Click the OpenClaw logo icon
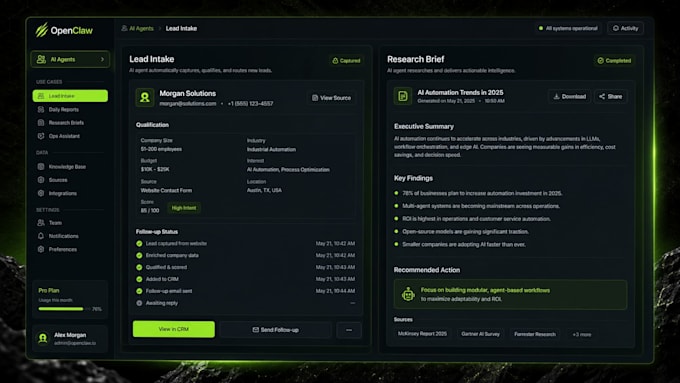680x383 pixels. click(42, 30)
